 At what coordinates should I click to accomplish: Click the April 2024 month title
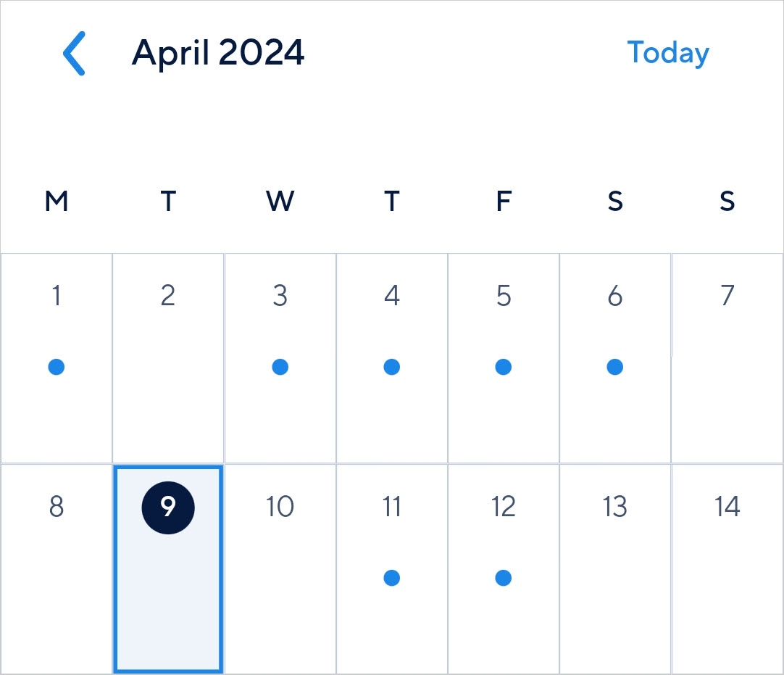pos(218,53)
